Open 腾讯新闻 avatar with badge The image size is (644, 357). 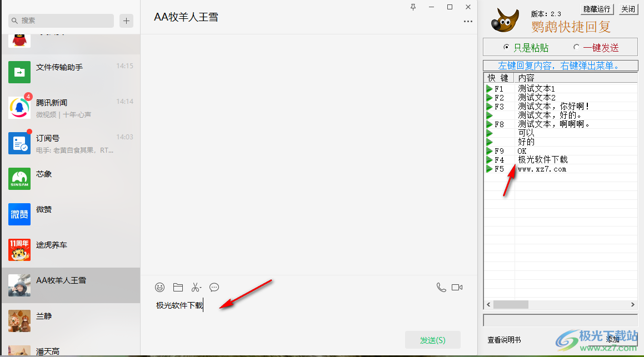[19, 108]
